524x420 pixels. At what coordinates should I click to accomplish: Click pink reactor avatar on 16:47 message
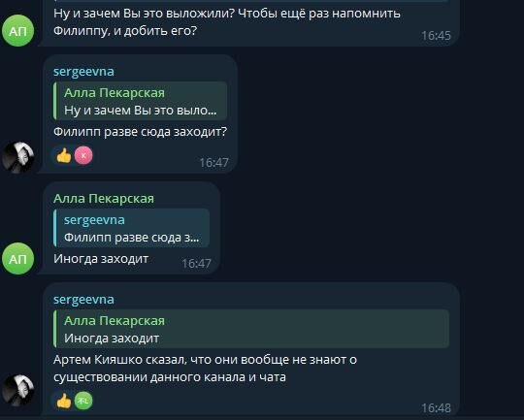83,156
